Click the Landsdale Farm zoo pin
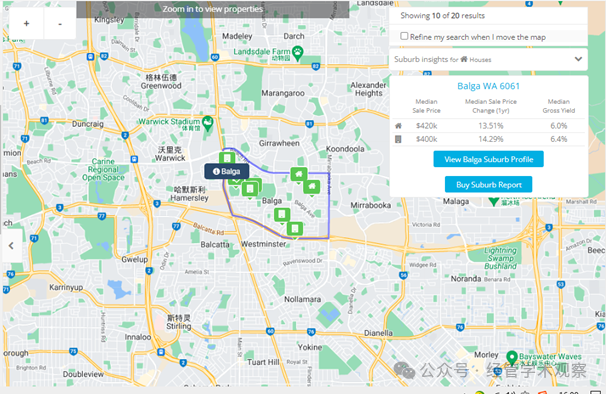Screen dimensions: 606x394 (x=297, y=53)
